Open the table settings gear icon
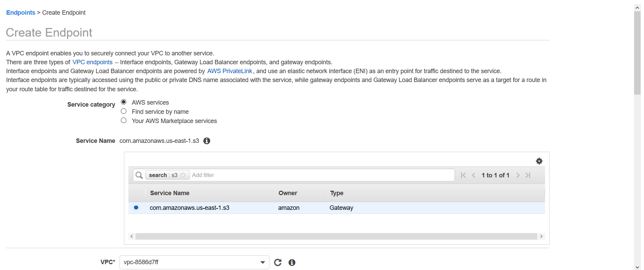This screenshot has width=644, height=270. (x=539, y=161)
